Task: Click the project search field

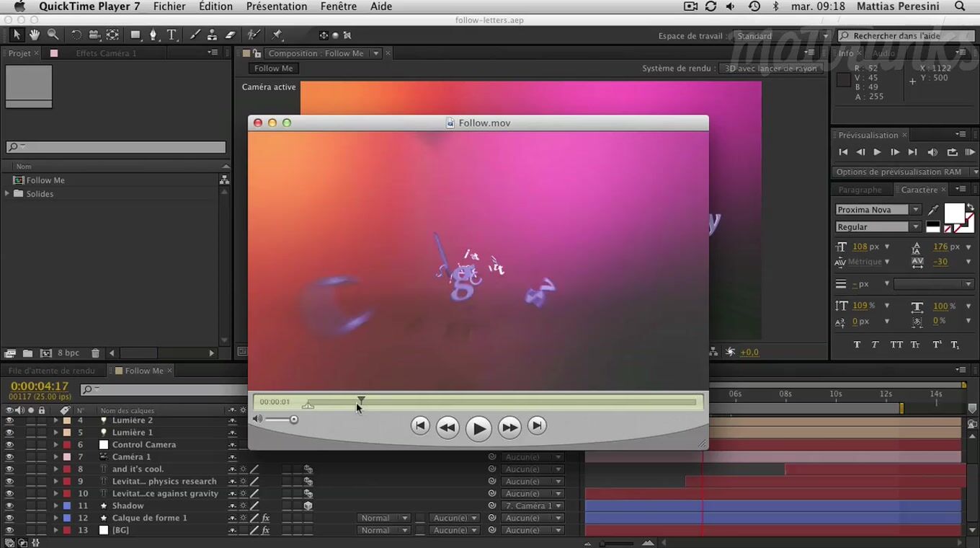Action: (x=116, y=147)
